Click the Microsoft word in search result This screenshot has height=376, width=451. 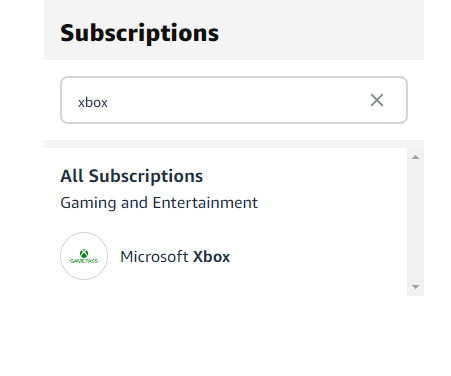click(154, 257)
